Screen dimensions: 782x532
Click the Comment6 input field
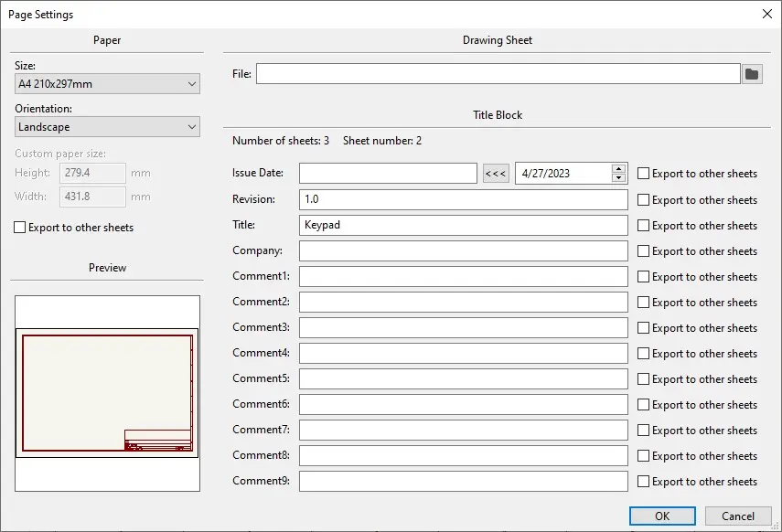(x=464, y=404)
